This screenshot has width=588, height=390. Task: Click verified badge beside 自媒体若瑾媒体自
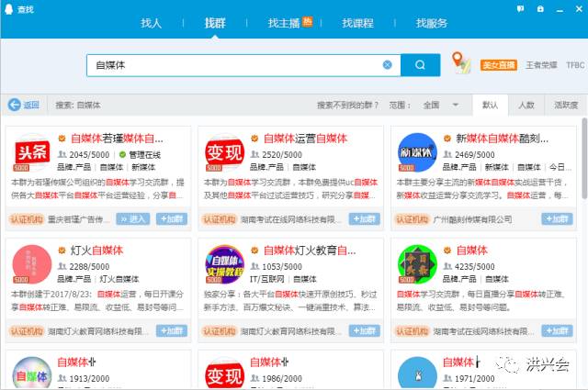(x=62, y=139)
